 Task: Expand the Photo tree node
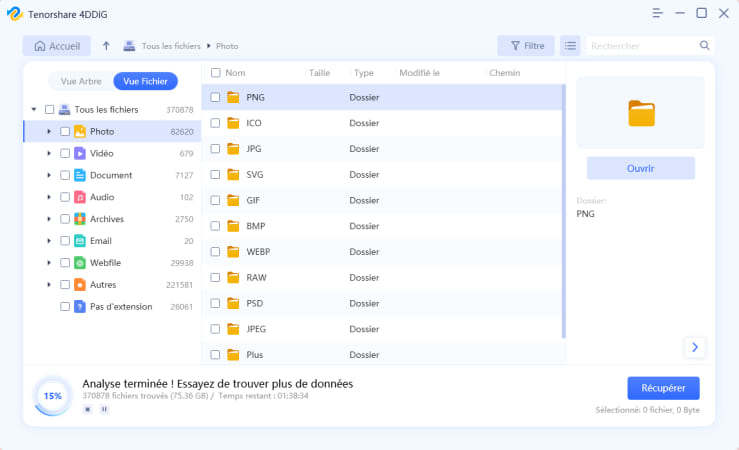point(49,131)
